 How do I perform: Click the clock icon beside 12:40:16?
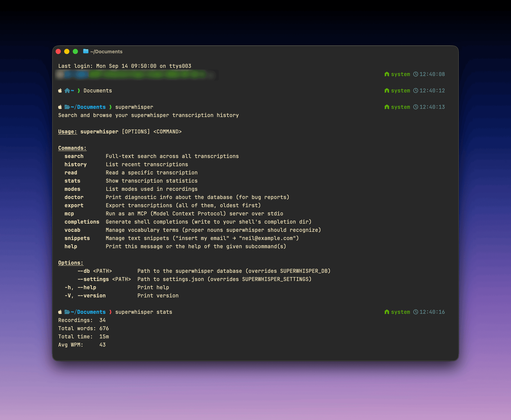pos(415,312)
